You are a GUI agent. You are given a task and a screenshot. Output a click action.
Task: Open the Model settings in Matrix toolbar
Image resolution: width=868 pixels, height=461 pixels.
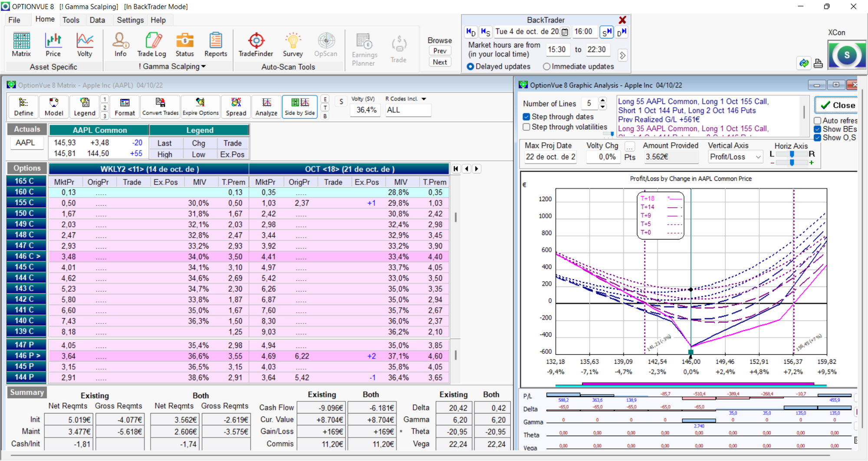point(54,107)
